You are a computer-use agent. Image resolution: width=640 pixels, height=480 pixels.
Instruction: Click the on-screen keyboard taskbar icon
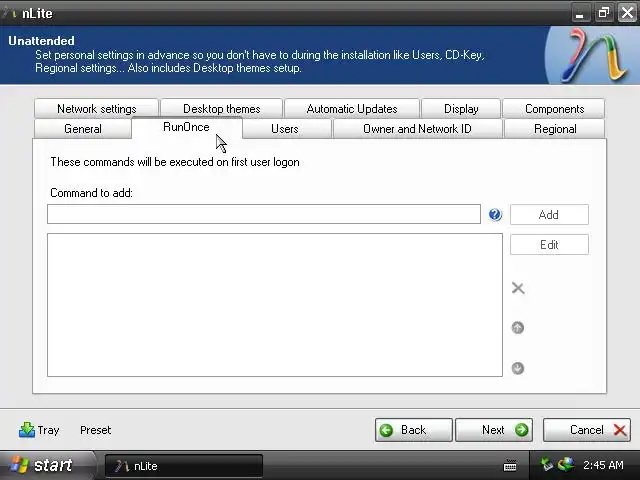(x=510, y=465)
